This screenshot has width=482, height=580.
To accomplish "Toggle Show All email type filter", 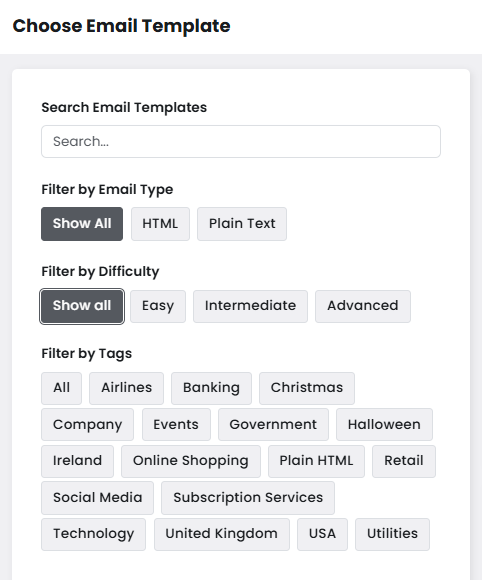I will [x=82, y=224].
